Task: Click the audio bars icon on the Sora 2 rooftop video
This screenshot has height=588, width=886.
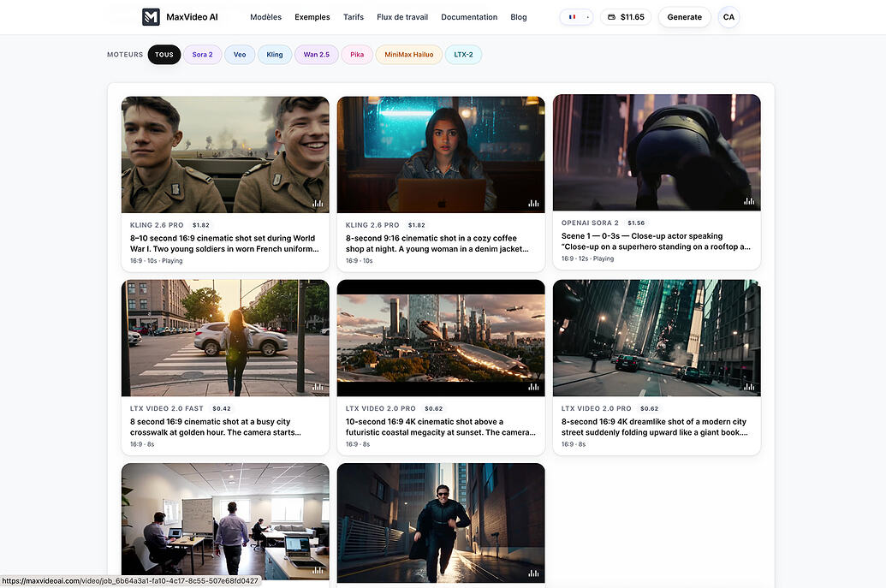Action: (749, 202)
